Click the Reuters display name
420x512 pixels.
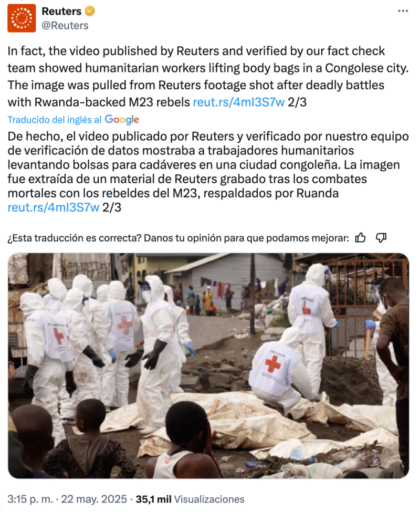pyautogui.click(x=61, y=12)
